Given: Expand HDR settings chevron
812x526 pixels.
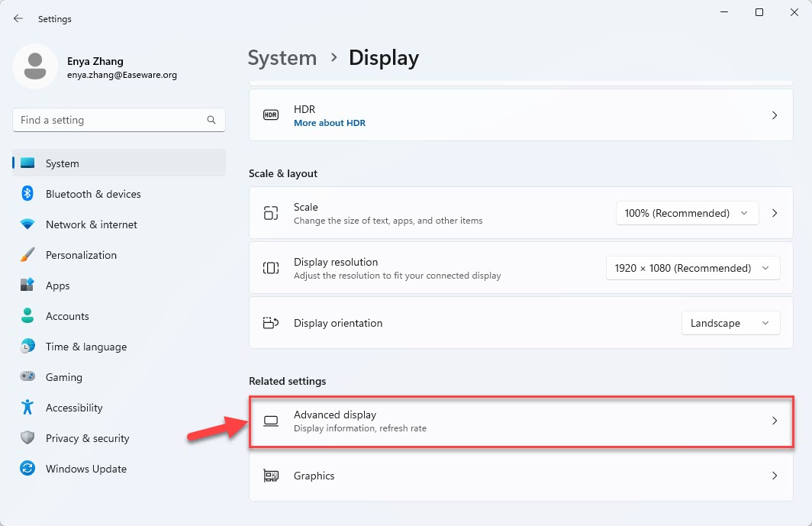Looking at the screenshot, I should pos(775,115).
